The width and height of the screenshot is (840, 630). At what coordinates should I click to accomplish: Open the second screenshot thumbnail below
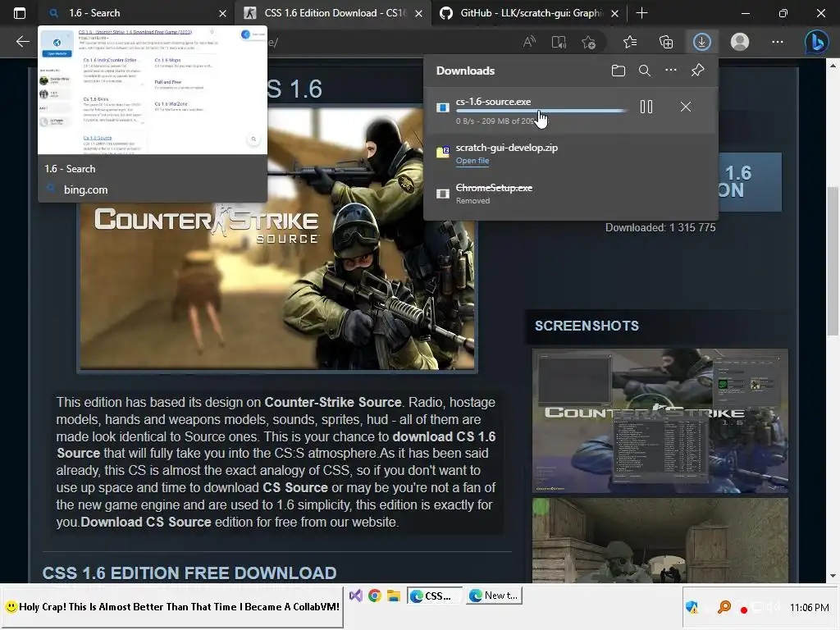point(660,540)
